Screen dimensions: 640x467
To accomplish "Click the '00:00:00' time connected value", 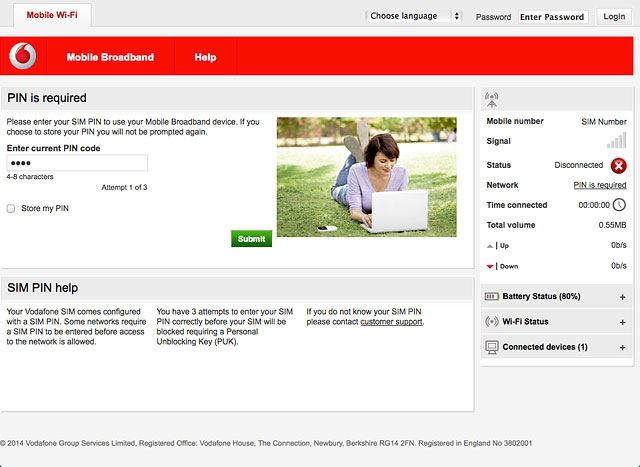I will (x=594, y=205).
